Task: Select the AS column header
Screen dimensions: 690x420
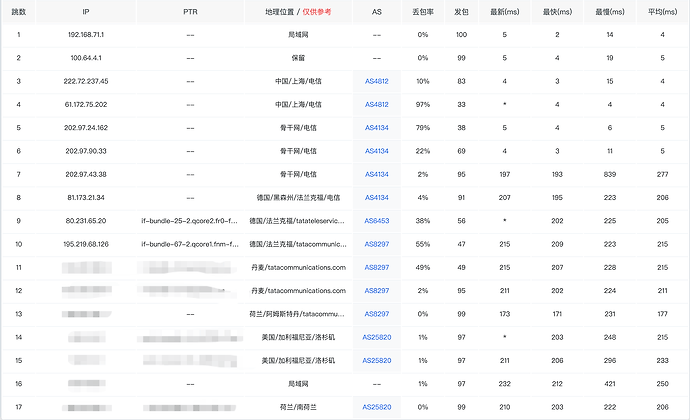Action: point(377,12)
